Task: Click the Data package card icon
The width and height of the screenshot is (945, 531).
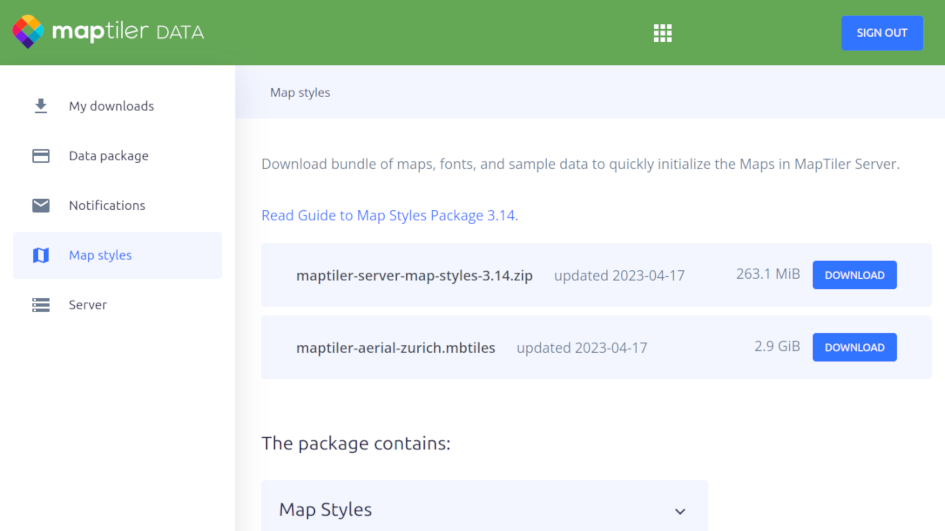Action: click(41, 156)
